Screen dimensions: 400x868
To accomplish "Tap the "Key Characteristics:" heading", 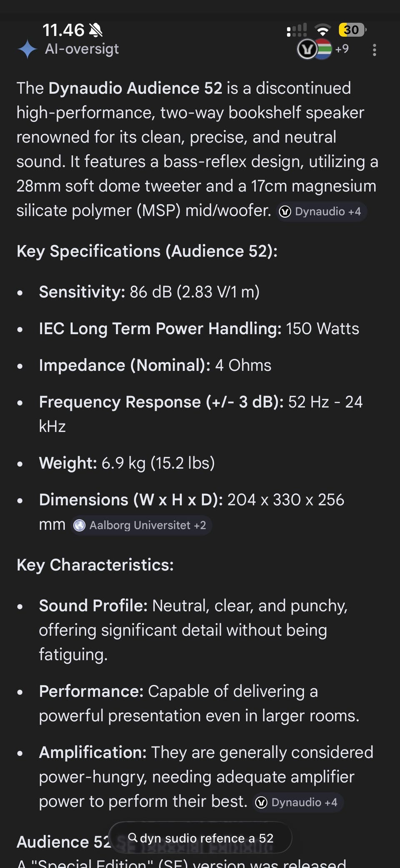I will pyautogui.click(x=95, y=565).
